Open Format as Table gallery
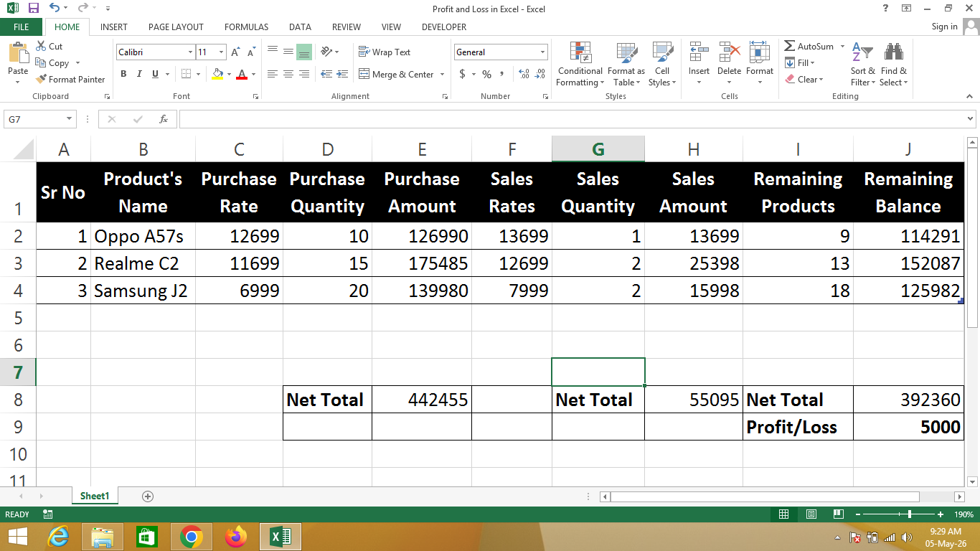This screenshot has width=980, height=551. pyautogui.click(x=626, y=64)
